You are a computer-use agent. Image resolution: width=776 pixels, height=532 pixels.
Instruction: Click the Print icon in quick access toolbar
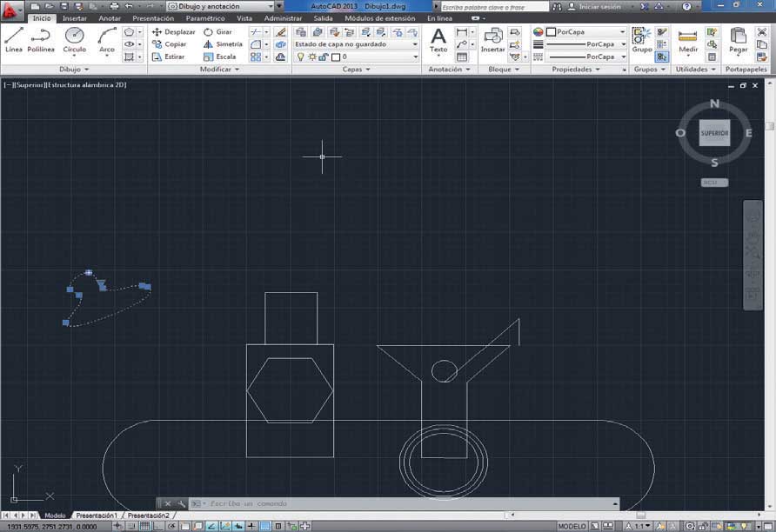[114, 6]
